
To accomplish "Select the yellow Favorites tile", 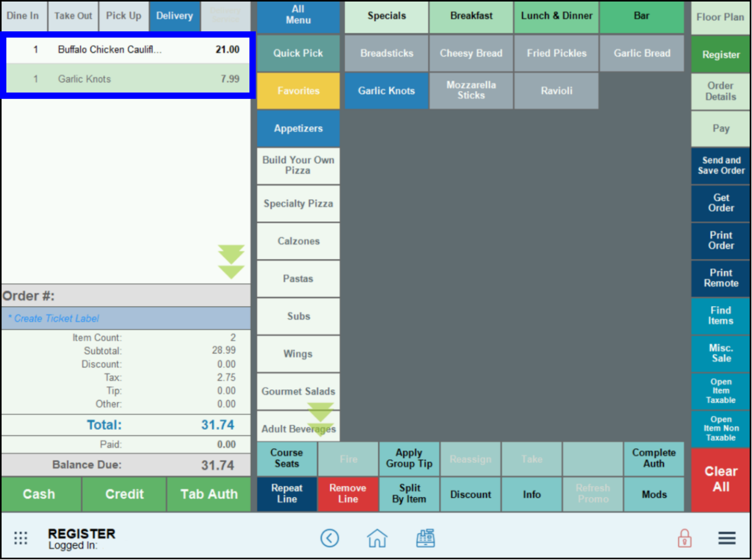I will point(298,91).
